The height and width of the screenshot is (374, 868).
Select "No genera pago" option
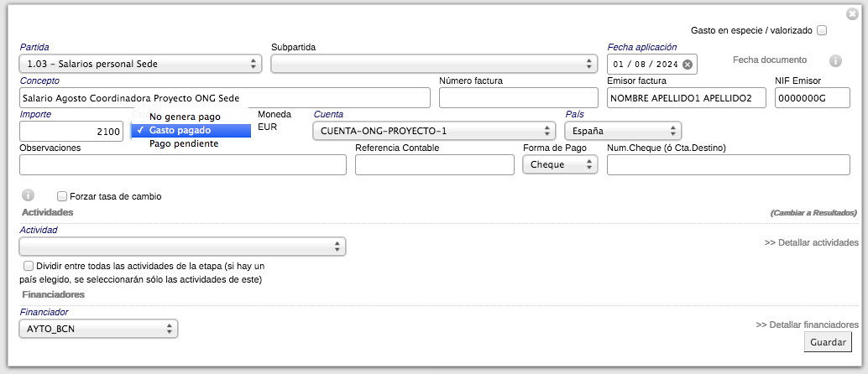[x=185, y=117]
